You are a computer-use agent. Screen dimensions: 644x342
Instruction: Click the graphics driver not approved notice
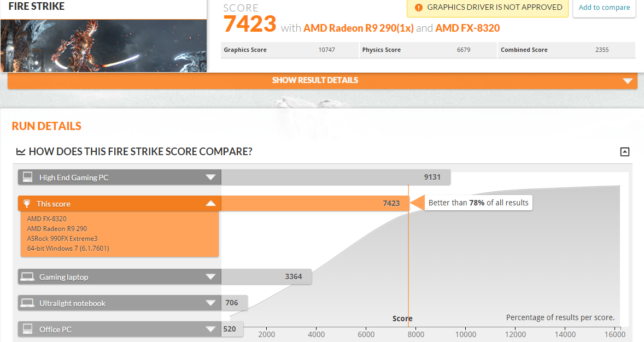point(488,8)
